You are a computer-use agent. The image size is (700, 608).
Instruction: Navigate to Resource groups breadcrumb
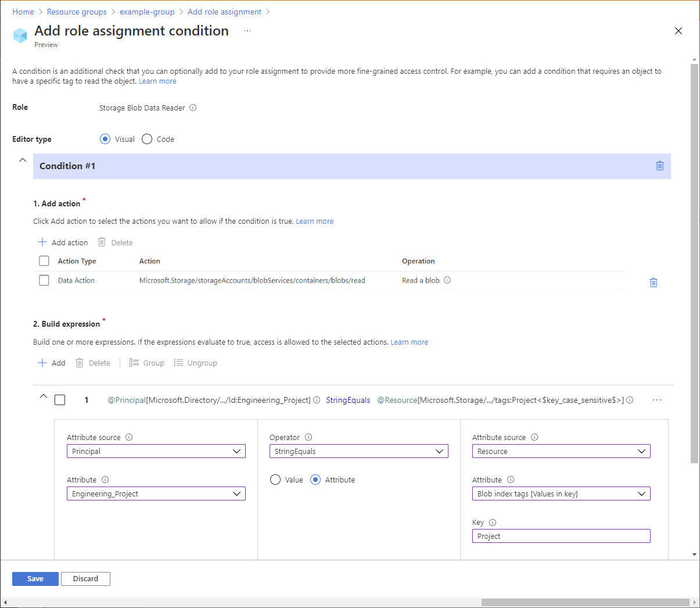[x=76, y=12]
